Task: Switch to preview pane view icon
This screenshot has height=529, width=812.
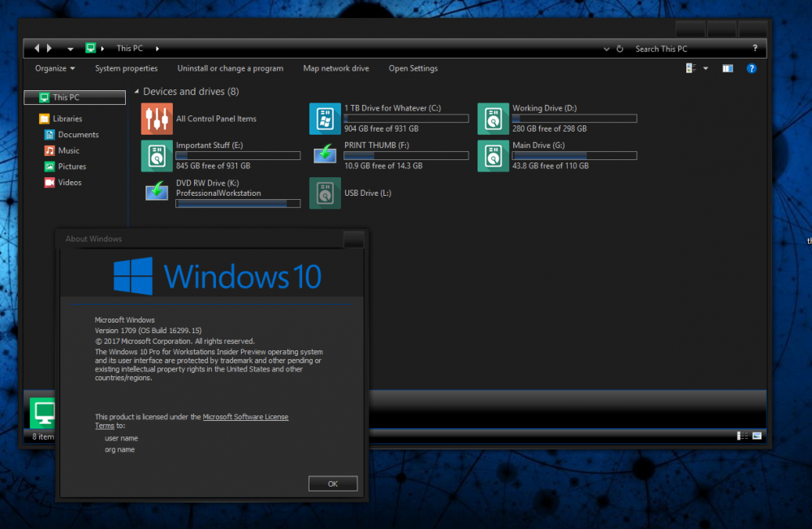Action: pyautogui.click(x=728, y=68)
